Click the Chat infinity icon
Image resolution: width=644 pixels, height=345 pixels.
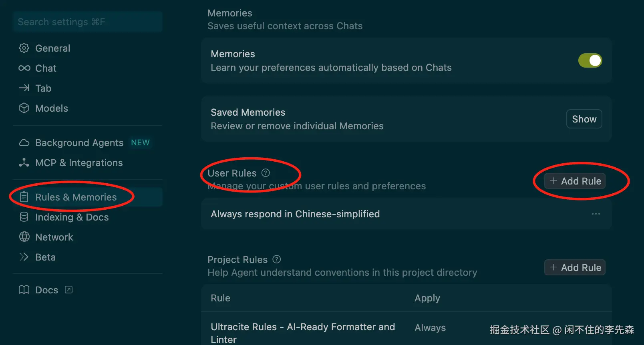(x=24, y=68)
